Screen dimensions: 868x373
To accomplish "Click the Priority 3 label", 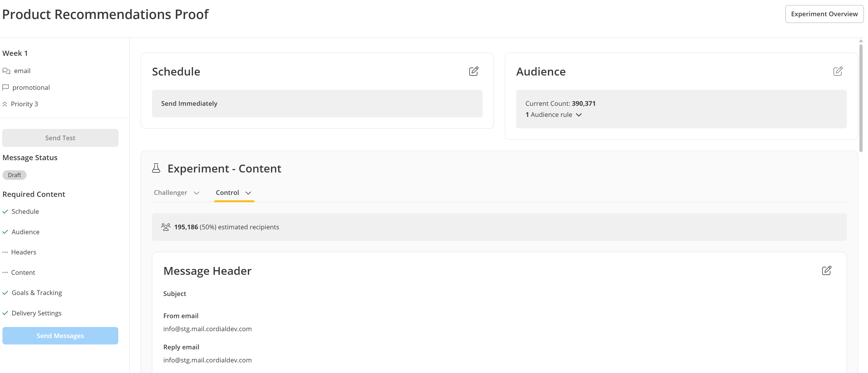I will 24,104.
